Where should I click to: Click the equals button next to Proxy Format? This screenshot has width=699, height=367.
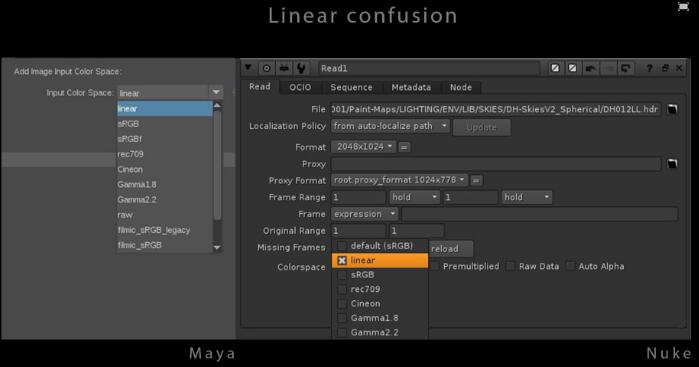[x=476, y=180]
